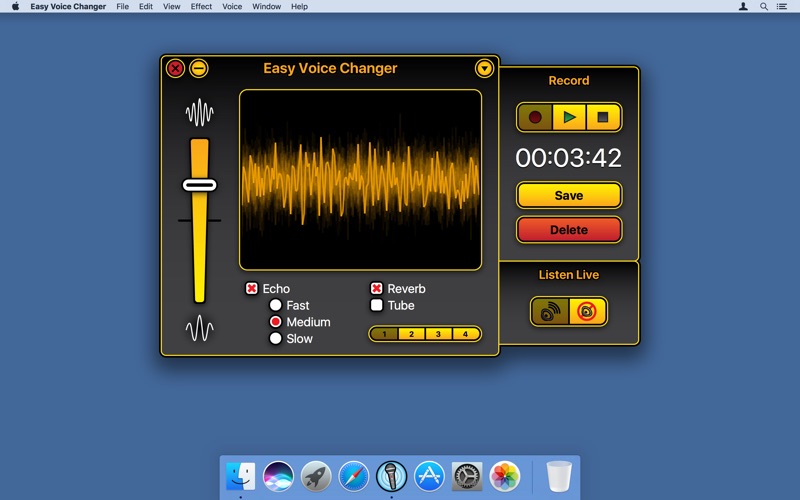Image resolution: width=800 pixels, height=500 pixels.
Task: Enable Listen Live speaker icon
Action: click(550, 311)
